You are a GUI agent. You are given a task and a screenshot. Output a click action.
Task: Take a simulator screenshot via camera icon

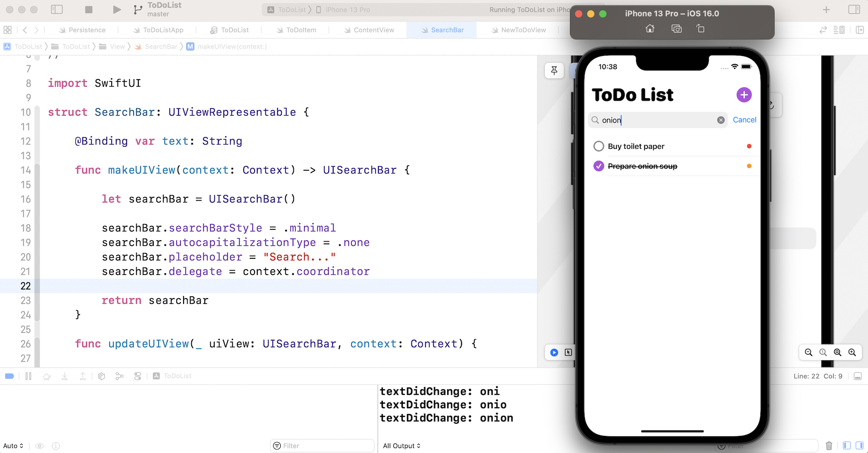[x=676, y=29]
